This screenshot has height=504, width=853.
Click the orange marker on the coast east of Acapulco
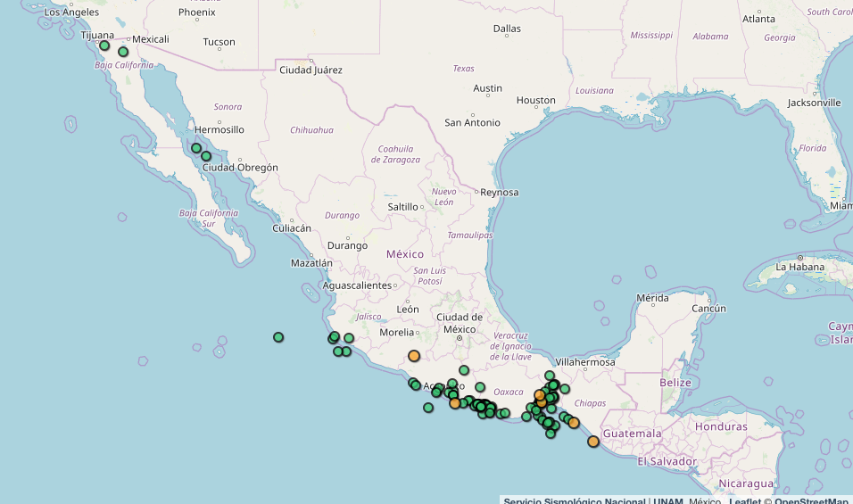(455, 403)
